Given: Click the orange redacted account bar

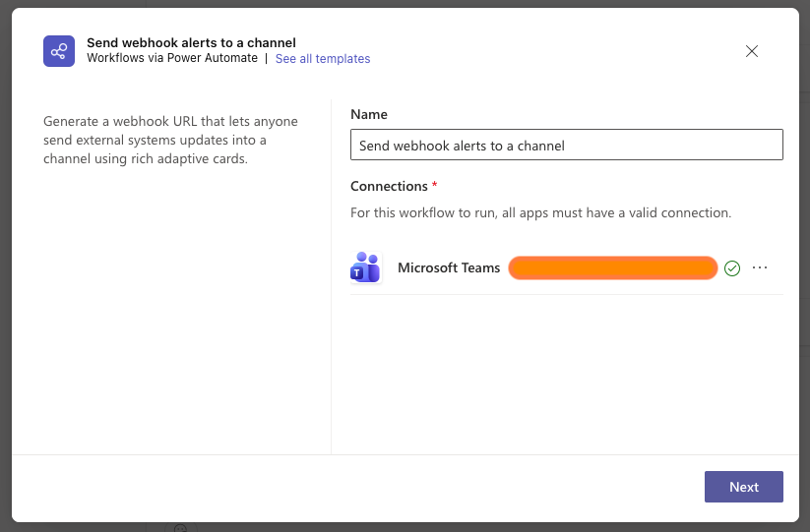Looking at the screenshot, I should click(x=612, y=267).
